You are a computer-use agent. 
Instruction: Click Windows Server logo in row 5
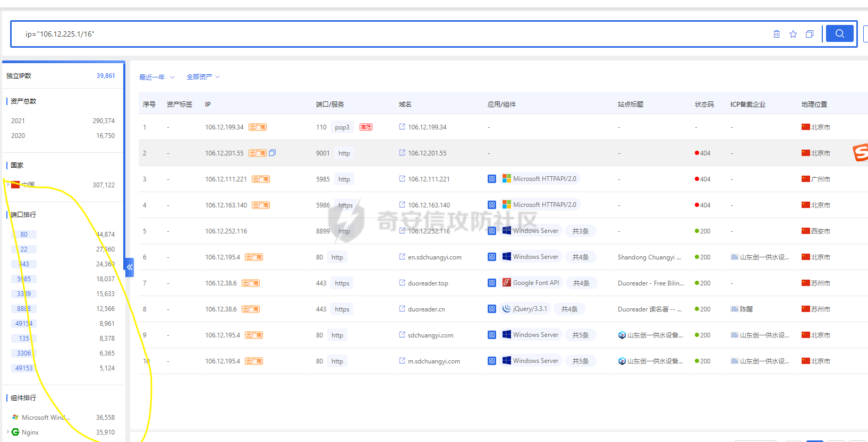tap(507, 230)
